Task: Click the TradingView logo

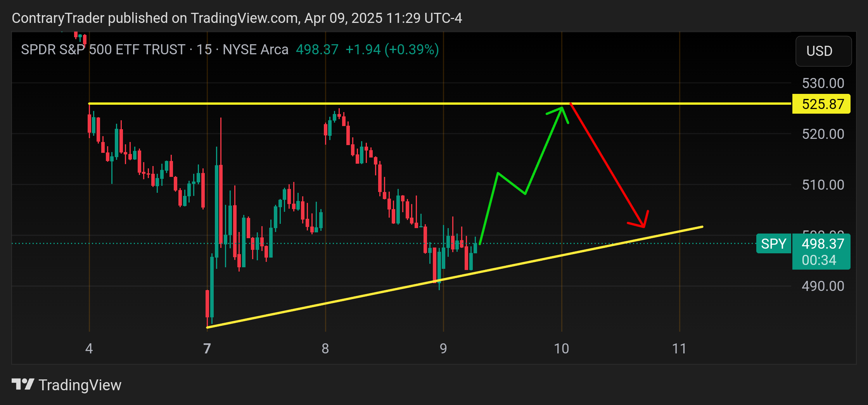Action: pos(66,385)
